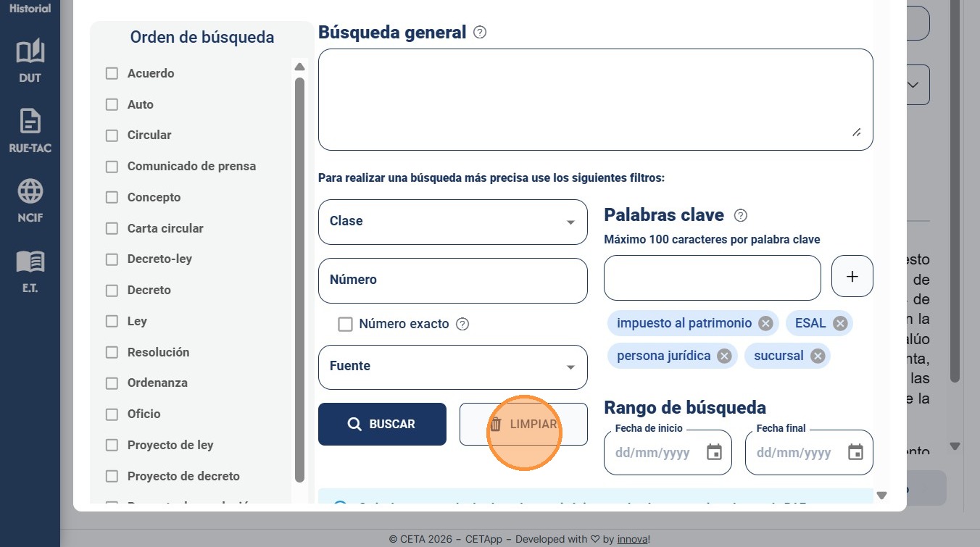Screen dimensions: 980x547
Task: Open the DUT sidebar section
Action: click(x=30, y=61)
